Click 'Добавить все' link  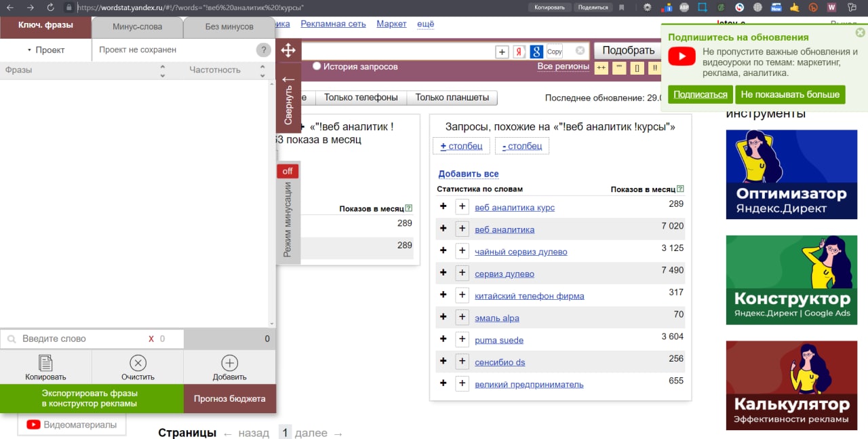point(469,174)
